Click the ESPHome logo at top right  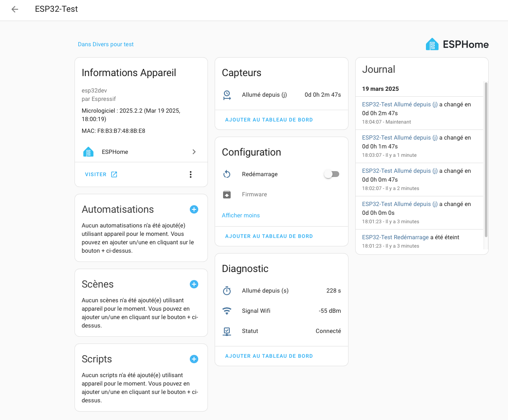(457, 44)
